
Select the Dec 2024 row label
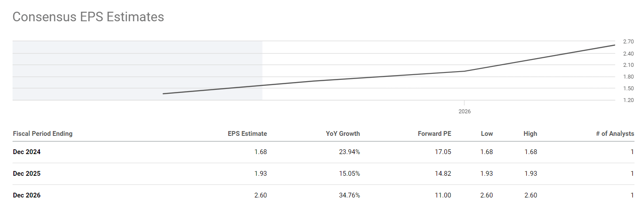(x=27, y=152)
